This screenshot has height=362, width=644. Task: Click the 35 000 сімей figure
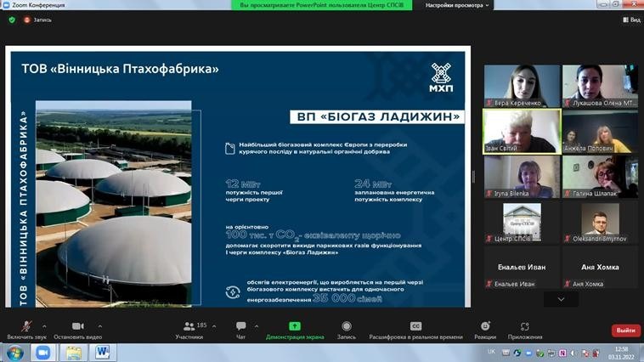[347, 298]
